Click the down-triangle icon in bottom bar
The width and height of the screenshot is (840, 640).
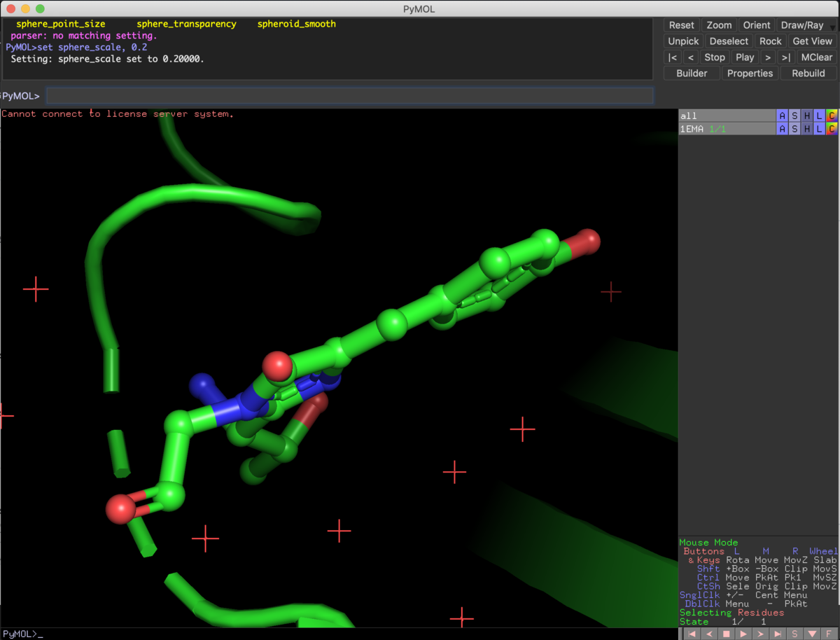[812, 634]
